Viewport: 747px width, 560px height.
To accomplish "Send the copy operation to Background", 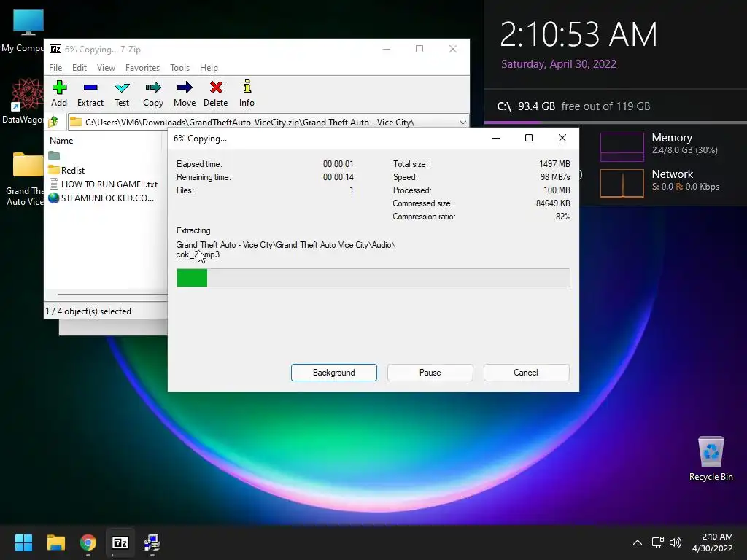I will tap(334, 373).
